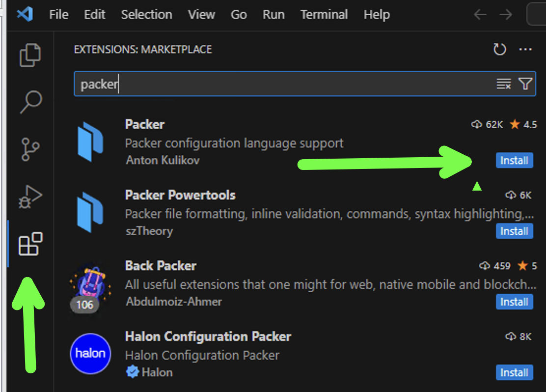Click the Packer Powertools extension logo
The image size is (546, 392).
pyautogui.click(x=90, y=212)
